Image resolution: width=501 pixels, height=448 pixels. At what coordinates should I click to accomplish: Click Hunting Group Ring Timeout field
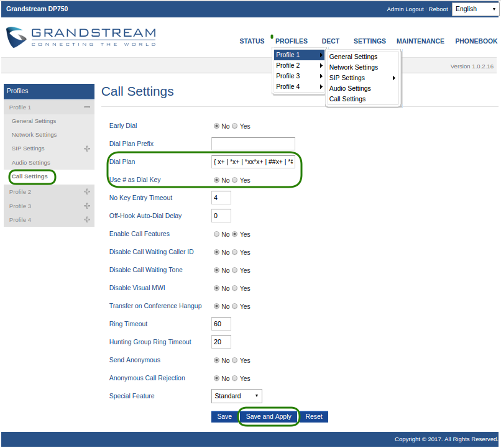click(x=221, y=342)
